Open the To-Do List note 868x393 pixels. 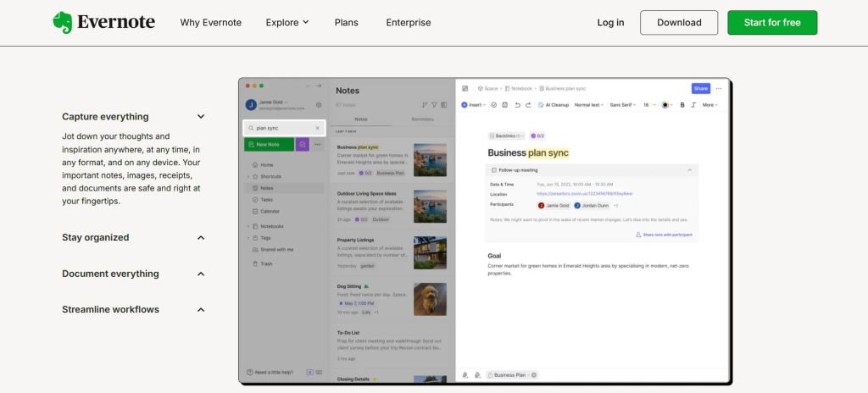392,346
